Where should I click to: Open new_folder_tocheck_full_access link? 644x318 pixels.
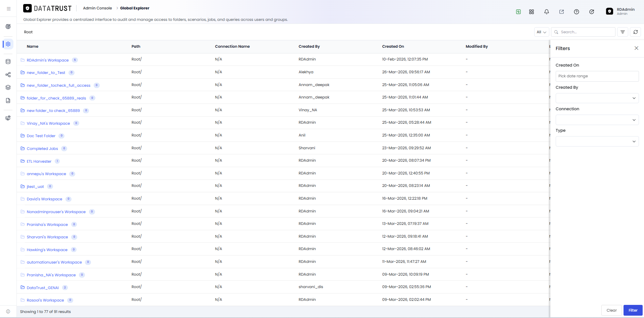pos(58,85)
